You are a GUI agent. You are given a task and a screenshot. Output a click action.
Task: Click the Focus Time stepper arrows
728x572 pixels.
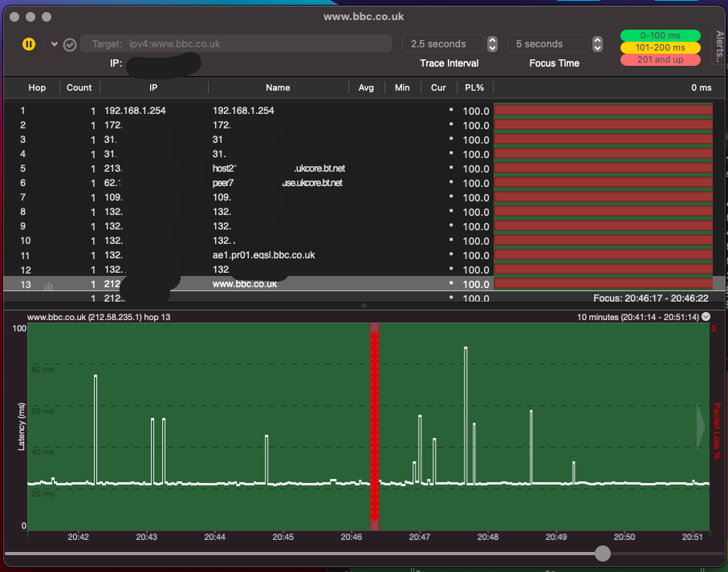pyautogui.click(x=596, y=44)
